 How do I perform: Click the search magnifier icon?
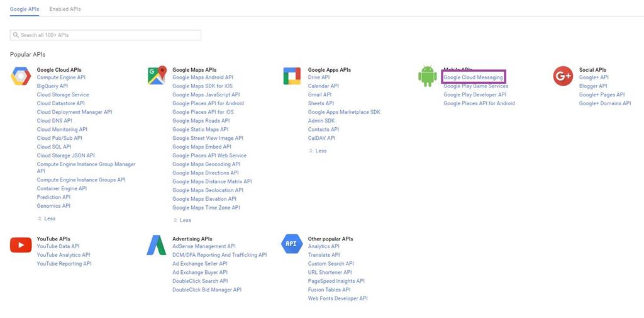[16, 35]
